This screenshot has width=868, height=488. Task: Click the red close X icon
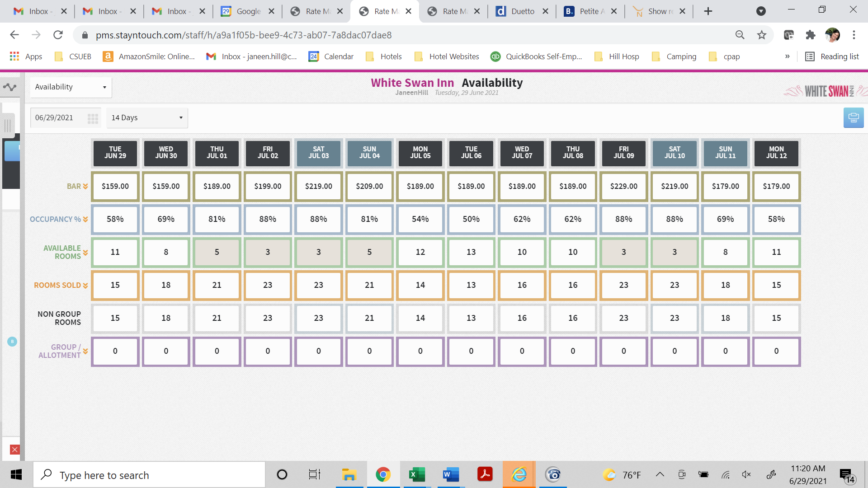coord(14,450)
